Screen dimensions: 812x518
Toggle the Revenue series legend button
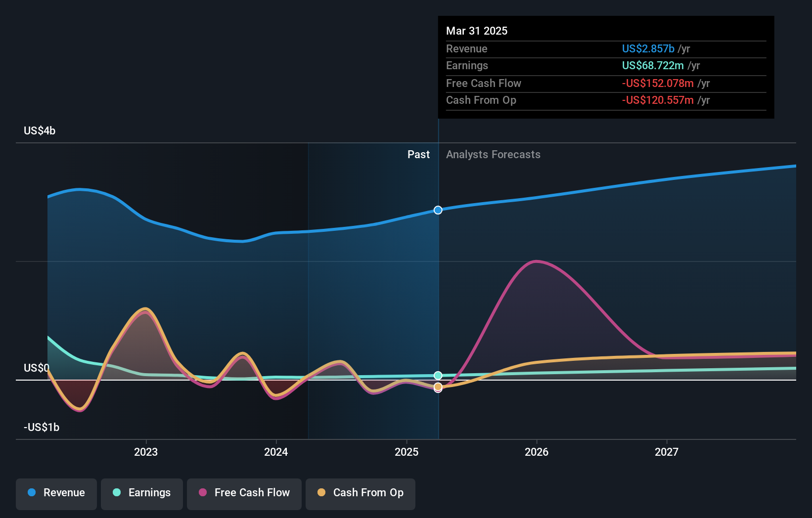56,494
